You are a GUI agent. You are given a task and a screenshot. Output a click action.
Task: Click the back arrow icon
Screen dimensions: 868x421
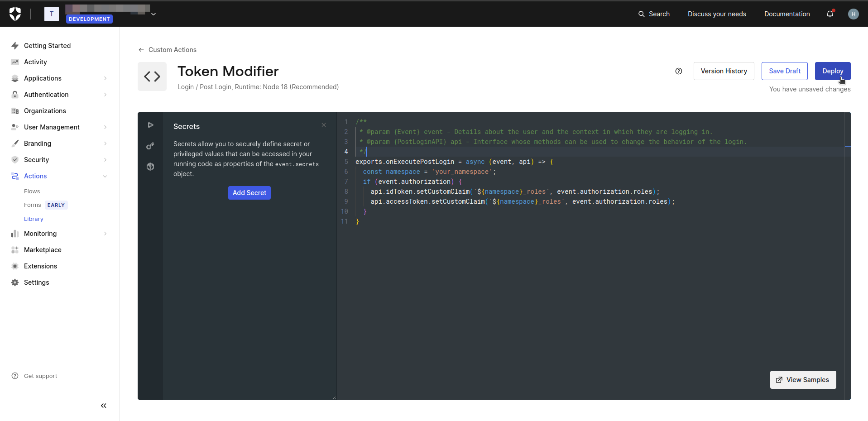click(x=141, y=50)
